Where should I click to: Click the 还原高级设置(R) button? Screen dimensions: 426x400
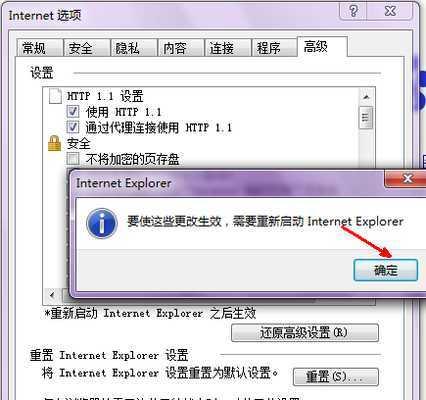[305, 333]
